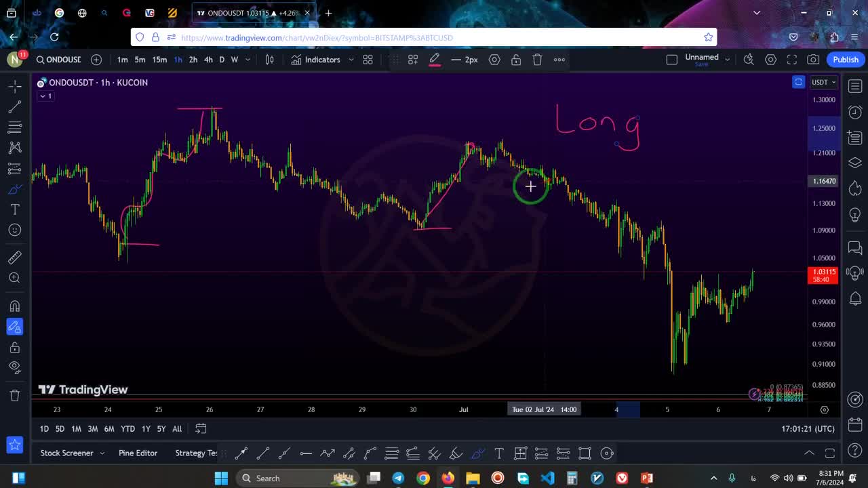Open the drawing templates button
Screen dimensions: 868x488
(412, 60)
